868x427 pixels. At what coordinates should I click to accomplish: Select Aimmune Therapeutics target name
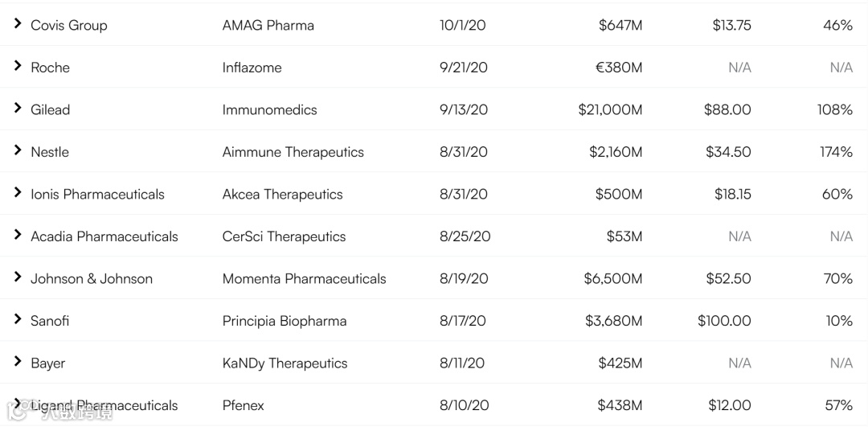[293, 152]
